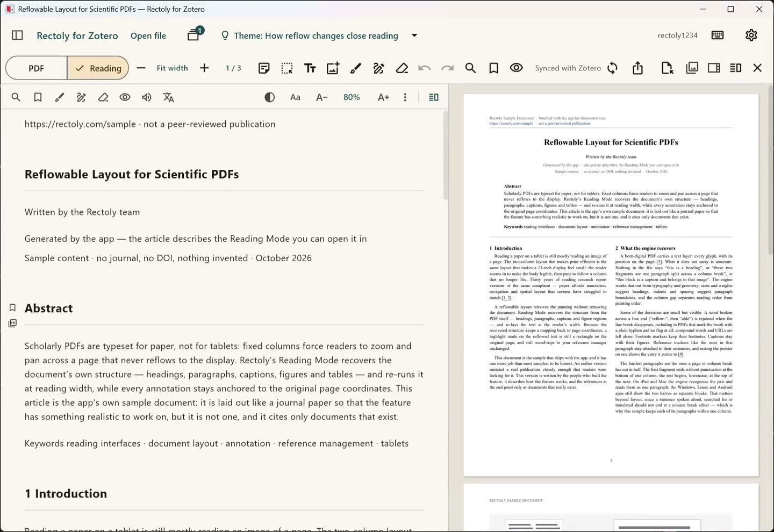Screen dimensions: 774x532
Task: Open the sticky note annotation tool
Action: (264, 68)
